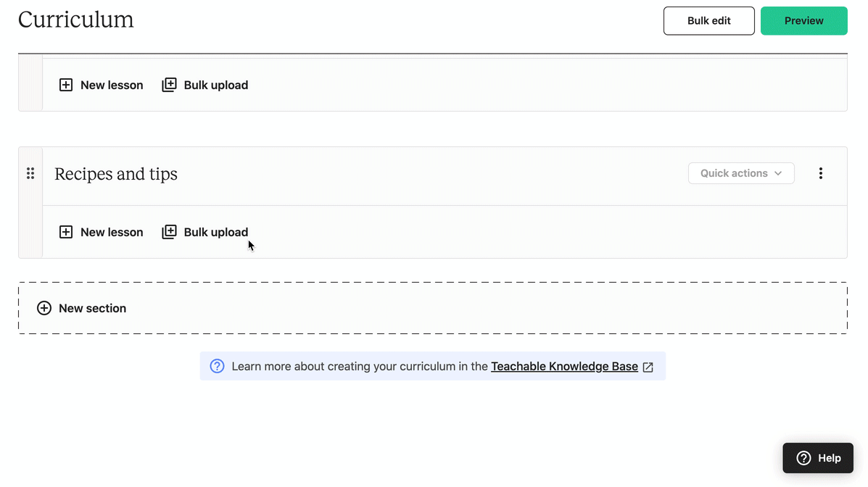This screenshot has height=487, width=868.
Task: Click the green Preview button
Action: [803, 21]
